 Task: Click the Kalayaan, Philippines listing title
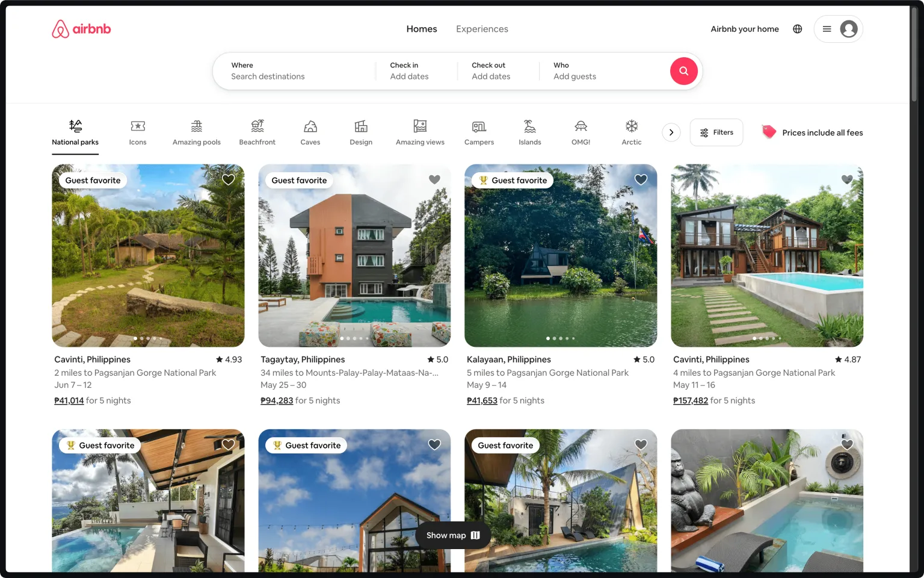(x=509, y=359)
